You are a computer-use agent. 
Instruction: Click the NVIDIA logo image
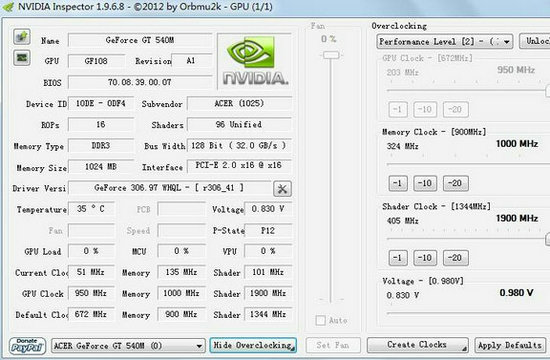click(255, 61)
